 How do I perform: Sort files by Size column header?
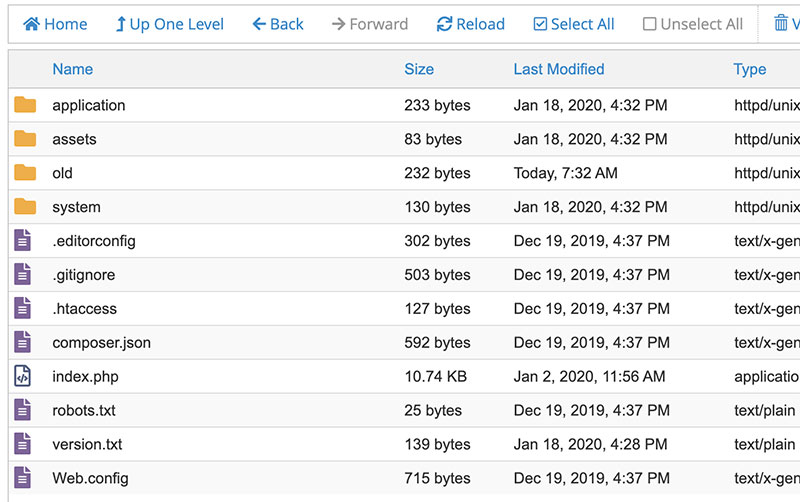point(419,69)
